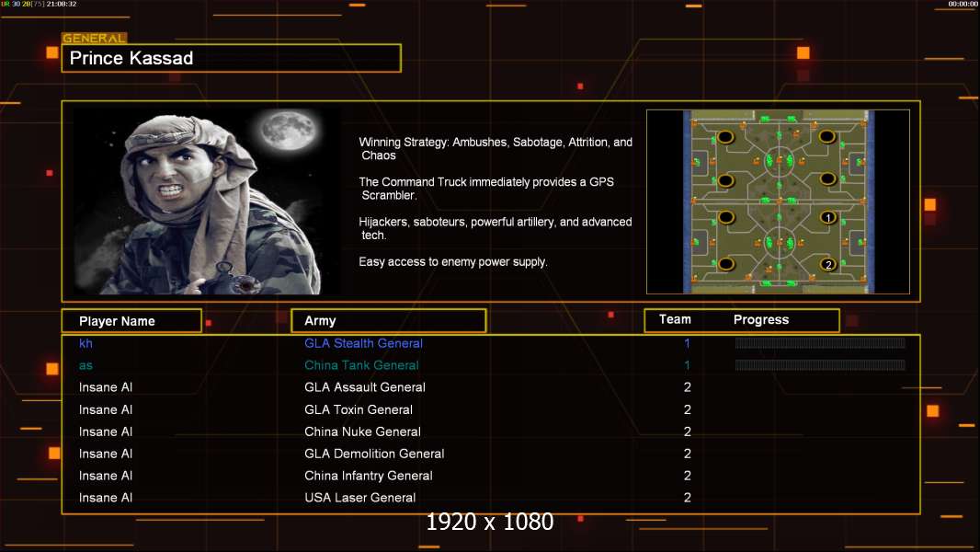Click the 21:08:32 clock readout at top left
The height and width of the screenshot is (552, 980).
tap(62, 4)
